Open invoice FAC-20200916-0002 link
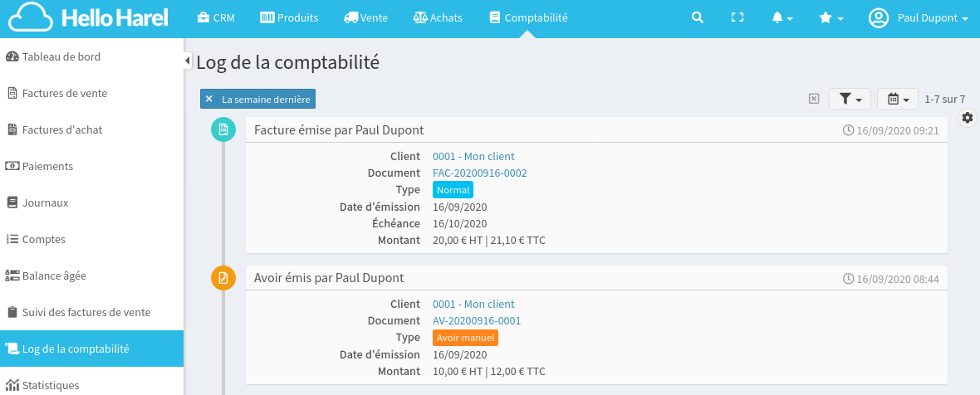980x395 pixels. [x=479, y=173]
